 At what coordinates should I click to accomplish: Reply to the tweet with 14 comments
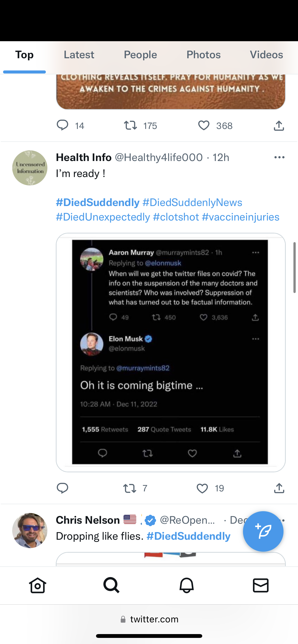tap(62, 126)
